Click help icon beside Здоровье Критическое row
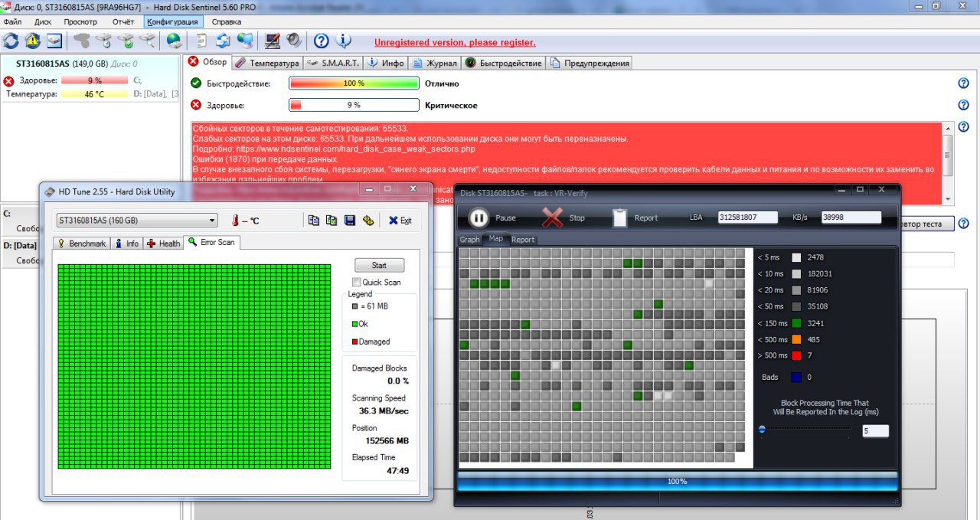 (x=964, y=105)
